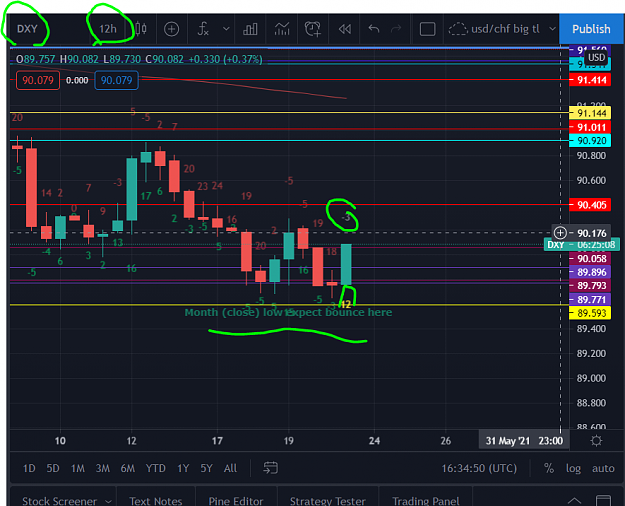The width and height of the screenshot is (625, 506).
Task: Open the go to date calendar icon
Action: 270,468
